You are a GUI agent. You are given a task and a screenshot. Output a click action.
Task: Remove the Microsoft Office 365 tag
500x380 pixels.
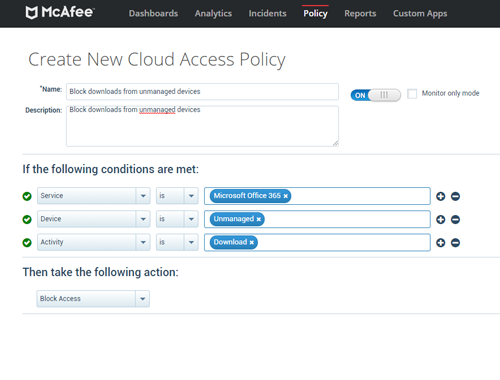coord(286,196)
